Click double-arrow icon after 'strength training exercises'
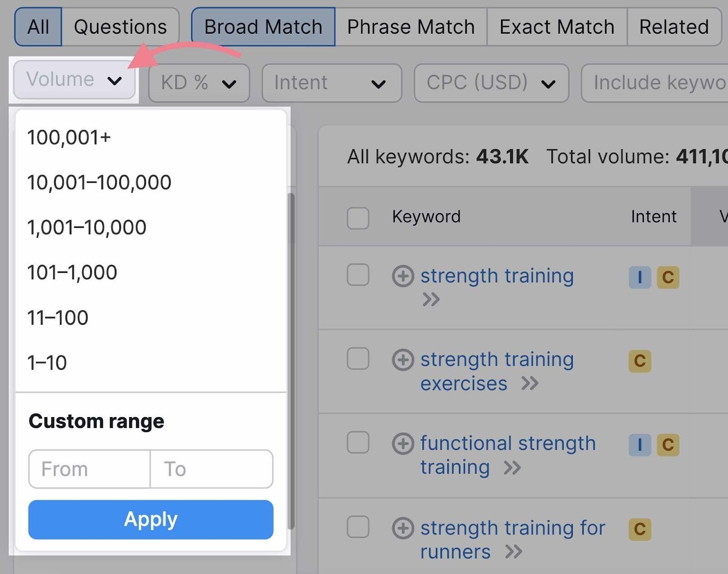 pos(530,384)
